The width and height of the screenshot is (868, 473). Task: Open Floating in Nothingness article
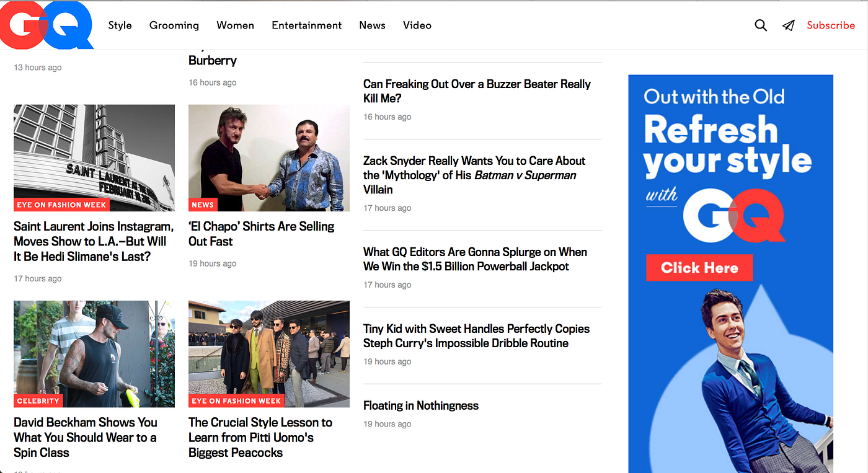[421, 405]
